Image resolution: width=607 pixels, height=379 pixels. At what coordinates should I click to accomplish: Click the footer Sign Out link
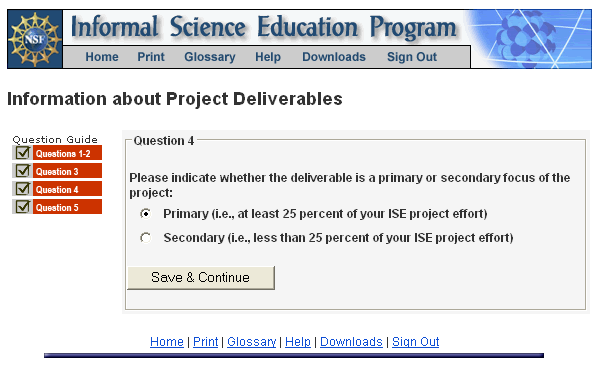click(x=415, y=342)
